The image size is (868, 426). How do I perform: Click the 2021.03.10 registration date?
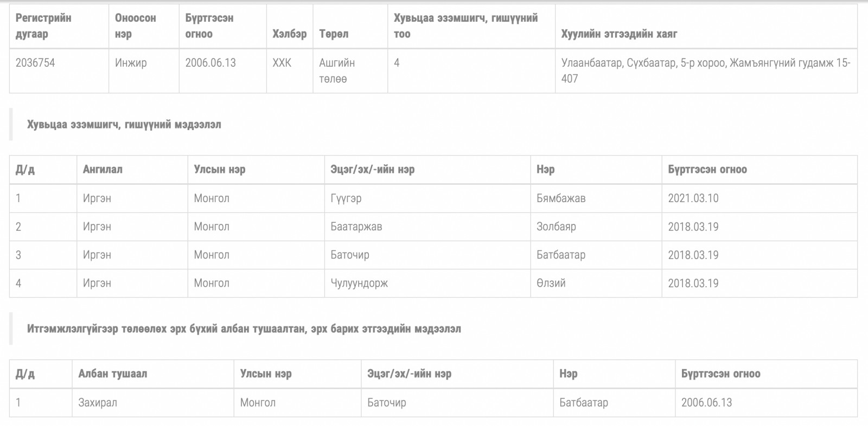693,198
